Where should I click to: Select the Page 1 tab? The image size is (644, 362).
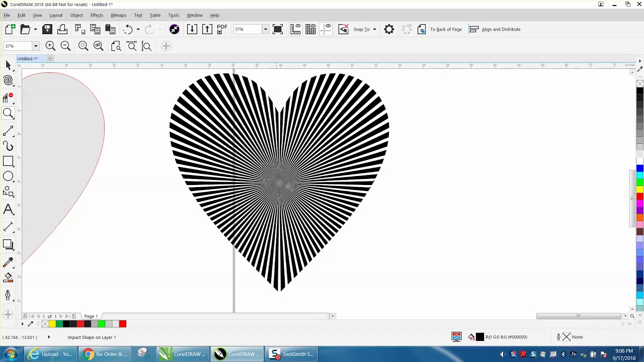pyautogui.click(x=91, y=316)
